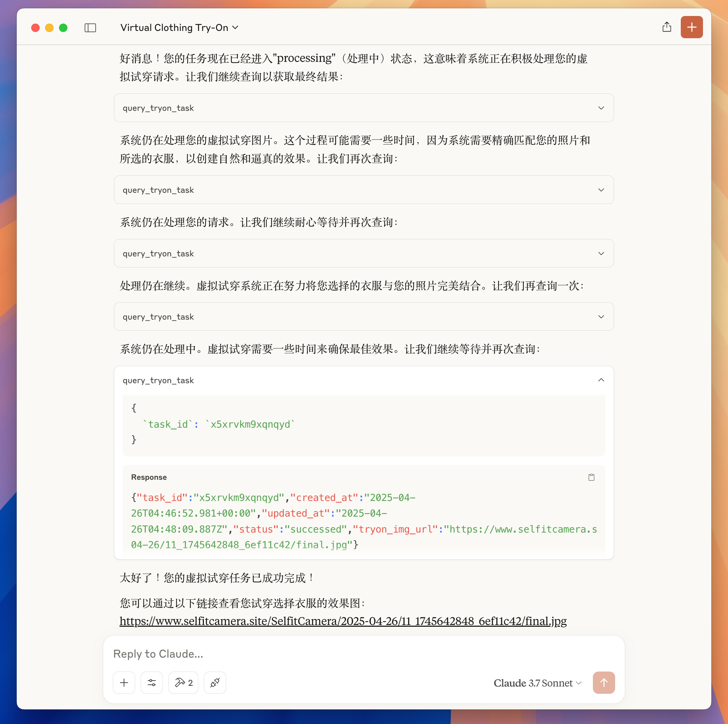Copy the Response JSON to clipboard

tap(591, 477)
